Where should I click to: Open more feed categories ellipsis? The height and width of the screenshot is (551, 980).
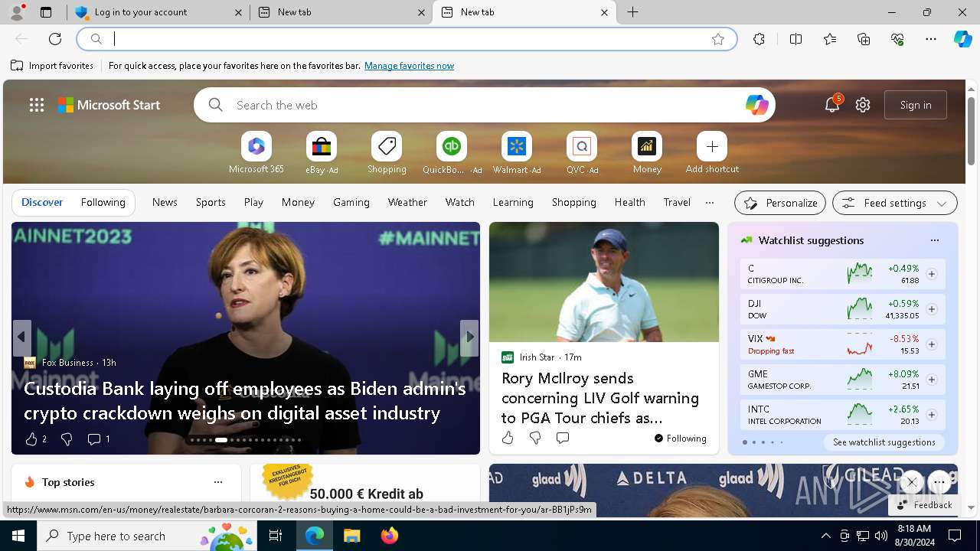click(710, 203)
